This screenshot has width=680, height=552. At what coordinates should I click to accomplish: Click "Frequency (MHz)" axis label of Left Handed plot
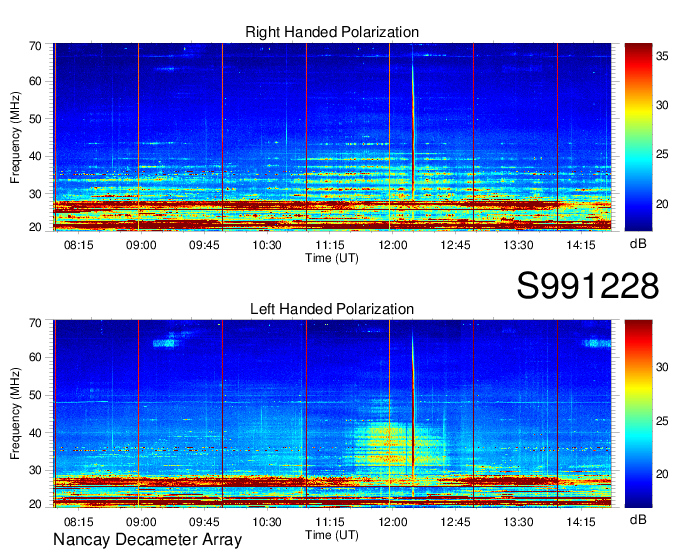point(15,414)
